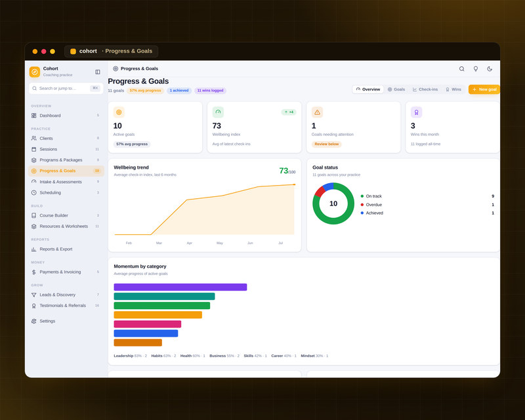Image resolution: width=525 pixels, height=420 pixels.
Task: Click the yellow Business momentum bar
Action: click(x=157, y=315)
